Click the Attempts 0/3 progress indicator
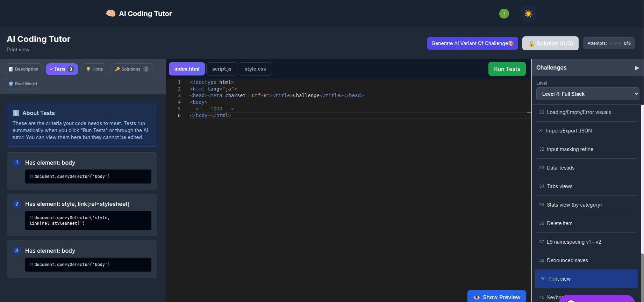This screenshot has width=644, height=302. tap(609, 43)
